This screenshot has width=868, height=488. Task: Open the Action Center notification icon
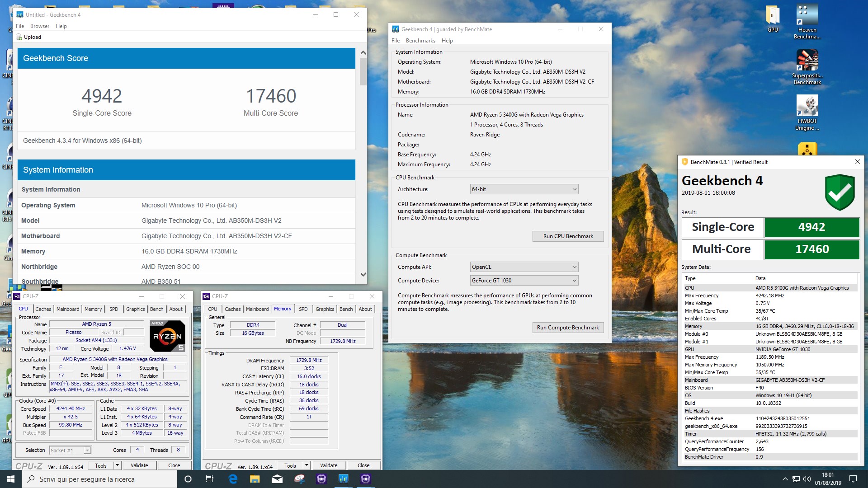[x=853, y=479]
